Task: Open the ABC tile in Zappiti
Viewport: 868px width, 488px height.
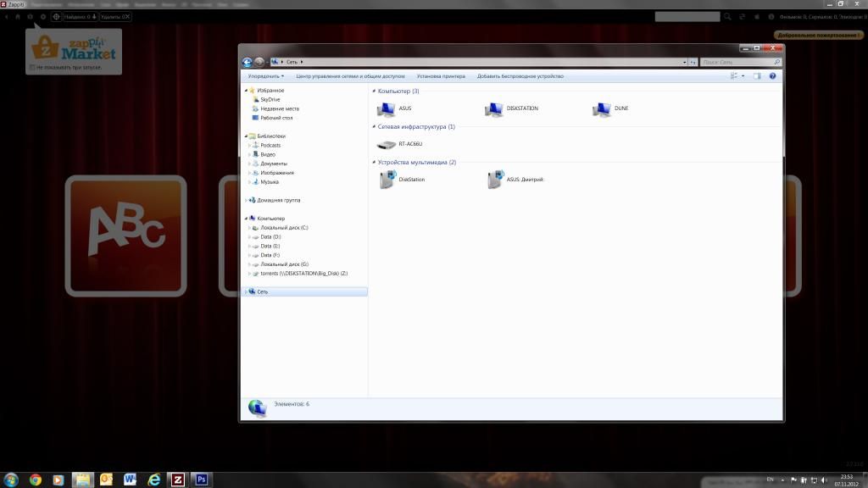Action: [x=125, y=236]
